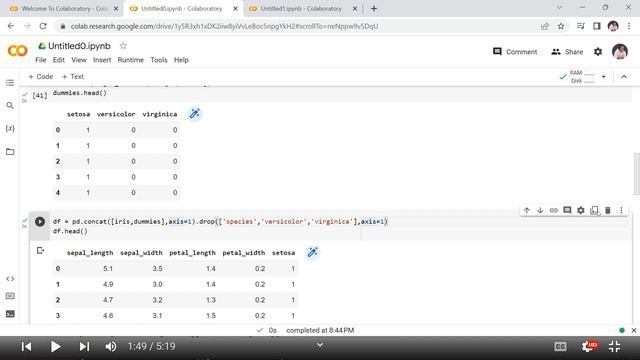
Task: Open tab search chevron in title bar
Action: tap(560, 7)
